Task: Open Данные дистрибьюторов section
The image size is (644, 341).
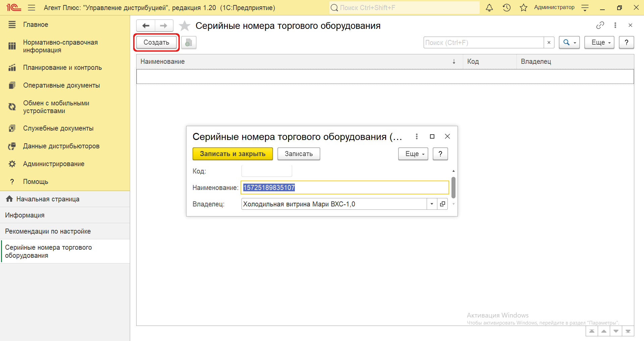Action: [x=65, y=146]
